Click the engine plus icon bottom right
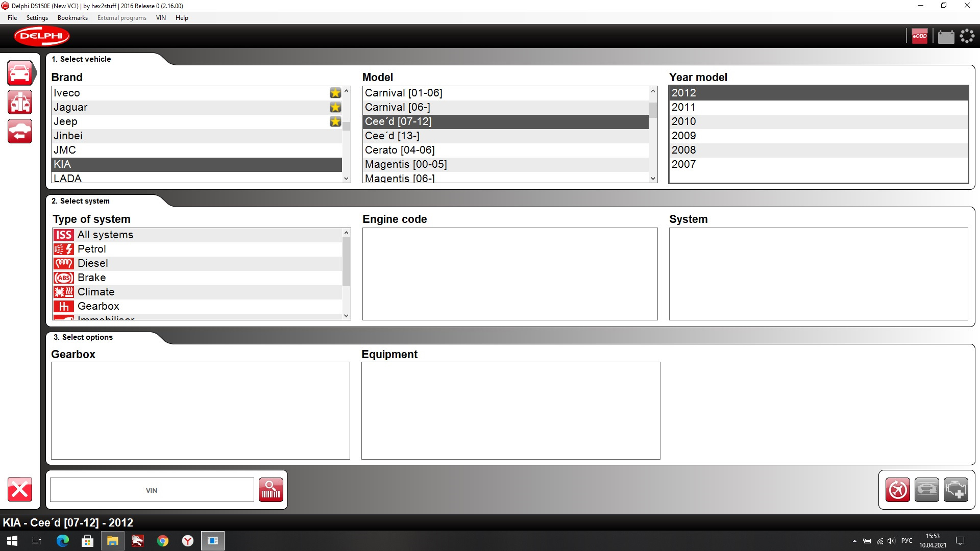Viewport: 980px width, 551px height. coord(955,490)
